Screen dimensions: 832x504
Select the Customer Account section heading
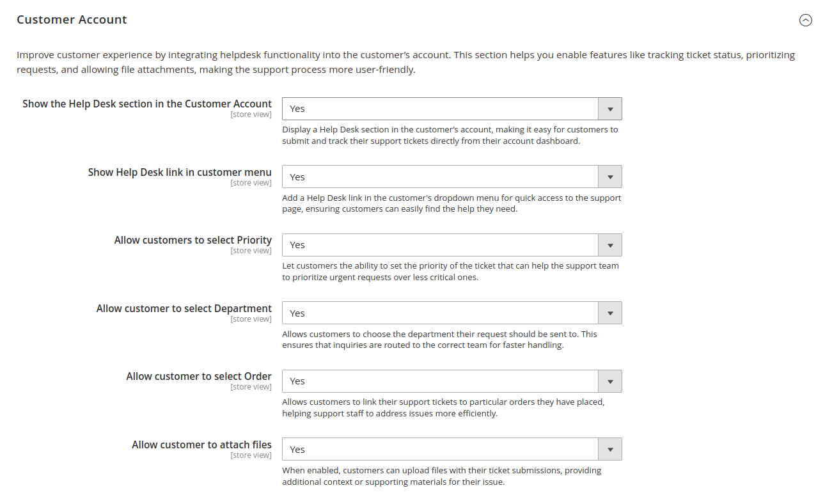[71, 19]
